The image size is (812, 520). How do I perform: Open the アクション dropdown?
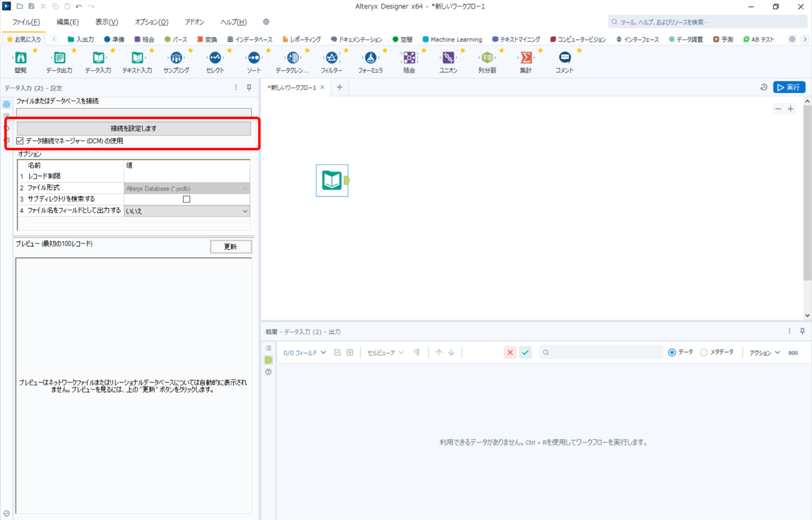[764, 353]
